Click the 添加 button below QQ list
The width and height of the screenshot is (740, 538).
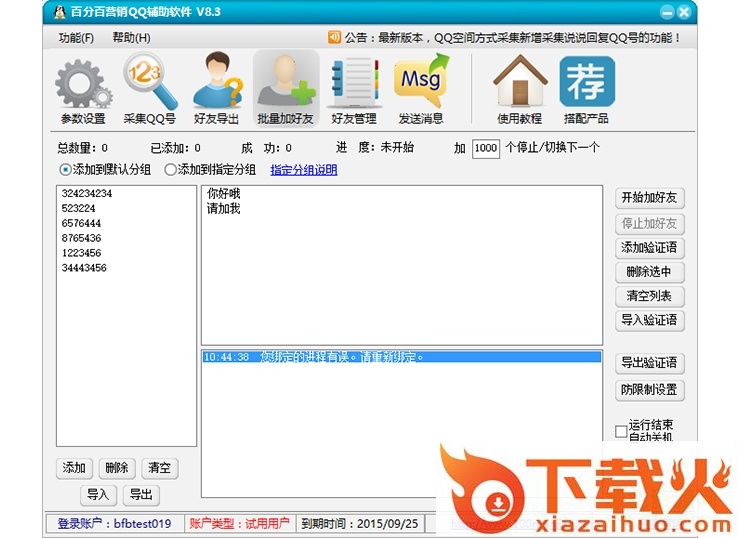pos(74,468)
